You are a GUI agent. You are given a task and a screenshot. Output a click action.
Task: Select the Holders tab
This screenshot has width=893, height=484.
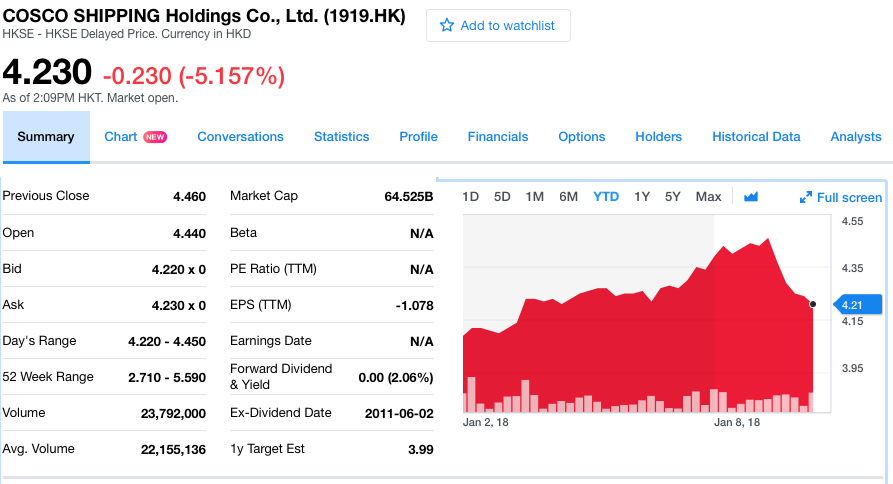point(658,137)
